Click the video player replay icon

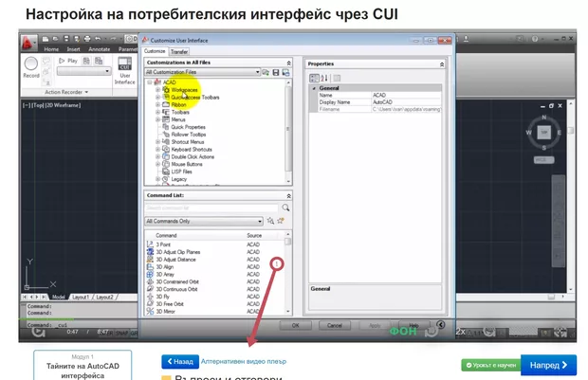[39, 332]
